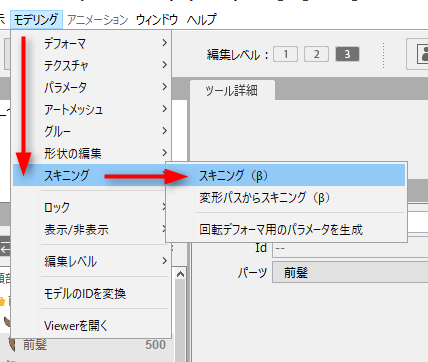Click the left arrow icon in the parts panel
This screenshot has width=428, height=362.
(x=5, y=249)
